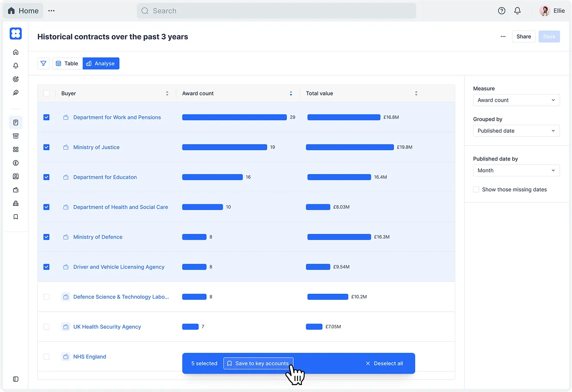Click Deselect all in selection bar
Viewport: 572px width, 392px height.
pos(384,364)
